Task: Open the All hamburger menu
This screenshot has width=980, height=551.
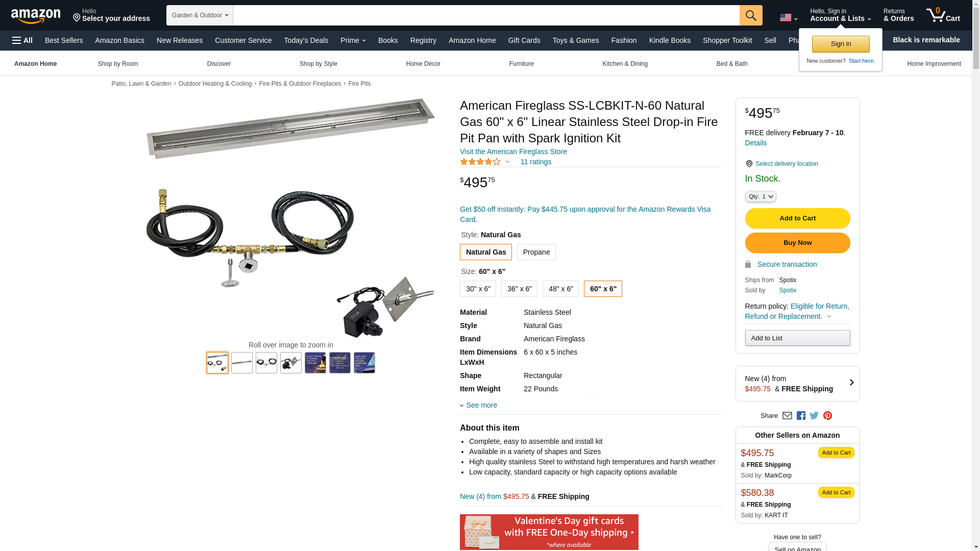Action: (22, 40)
